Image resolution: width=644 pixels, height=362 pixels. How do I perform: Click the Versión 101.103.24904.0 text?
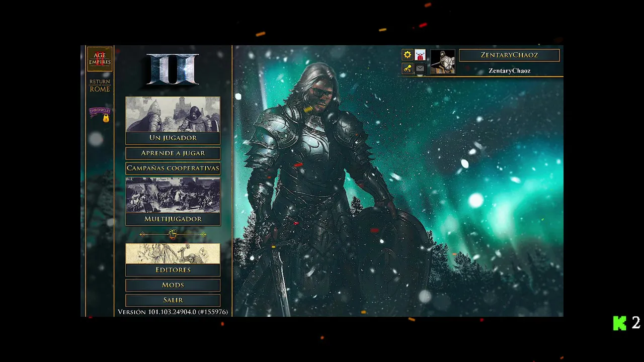click(173, 312)
